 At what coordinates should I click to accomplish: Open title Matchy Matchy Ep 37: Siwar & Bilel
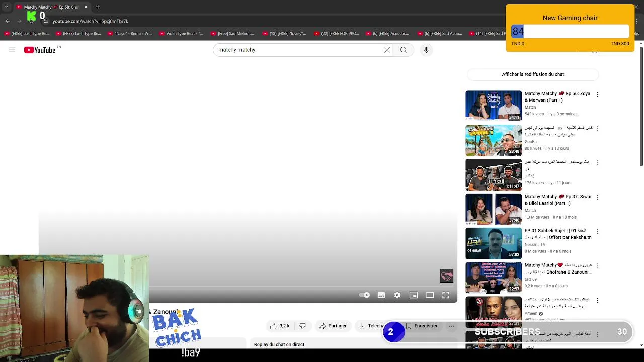[x=558, y=200]
